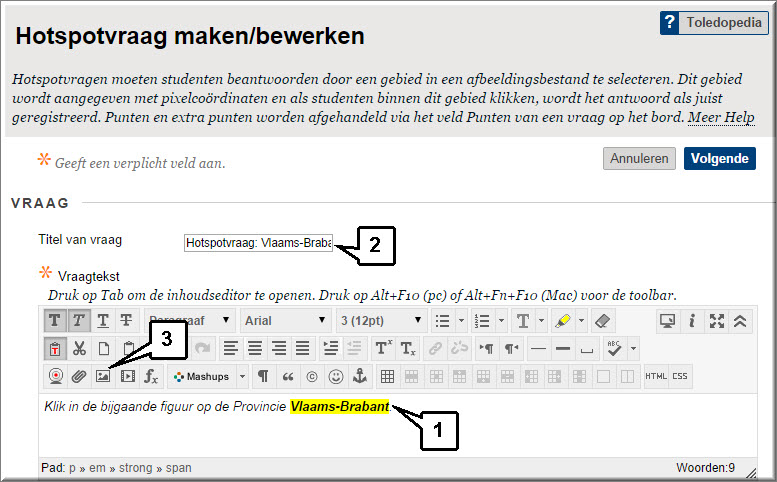
Task: Apply subscript formatting
Action: pos(407,349)
